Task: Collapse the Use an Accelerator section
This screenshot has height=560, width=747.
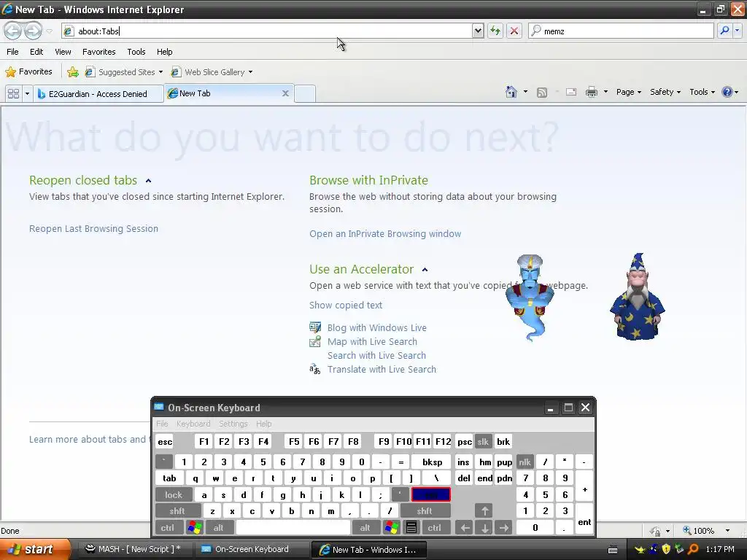Action: [x=425, y=270]
